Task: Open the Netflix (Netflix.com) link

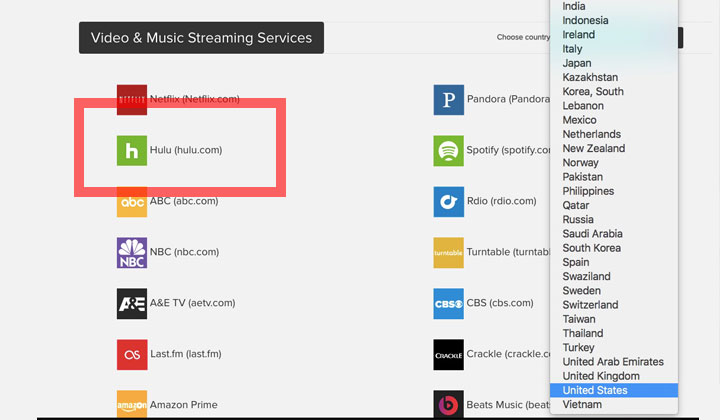Action: point(195,99)
